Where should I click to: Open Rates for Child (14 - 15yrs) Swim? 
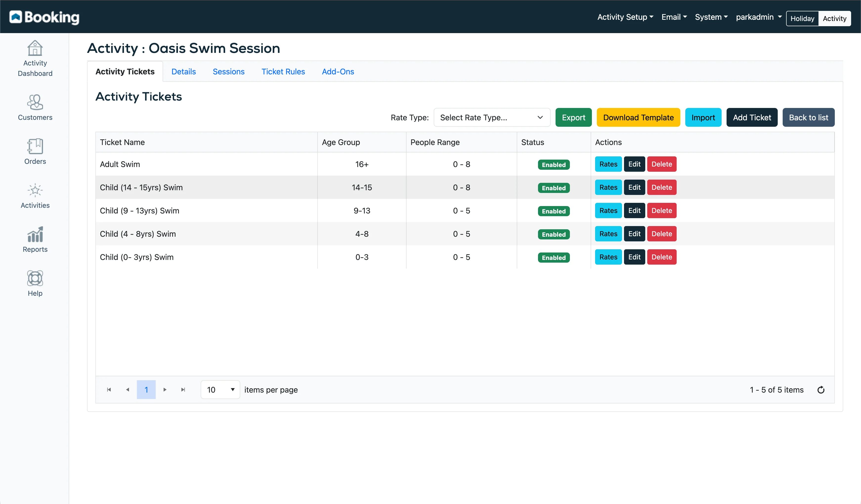click(608, 188)
